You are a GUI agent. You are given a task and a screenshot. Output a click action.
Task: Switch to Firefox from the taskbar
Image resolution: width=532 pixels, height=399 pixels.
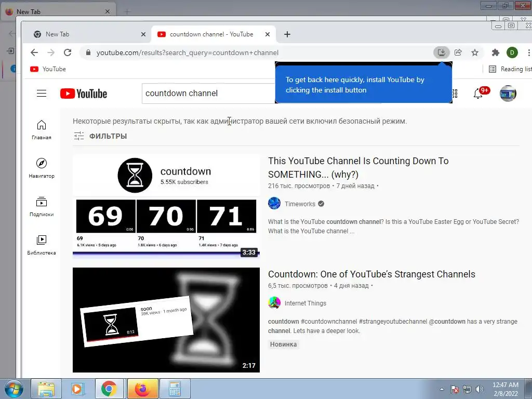pyautogui.click(x=142, y=389)
